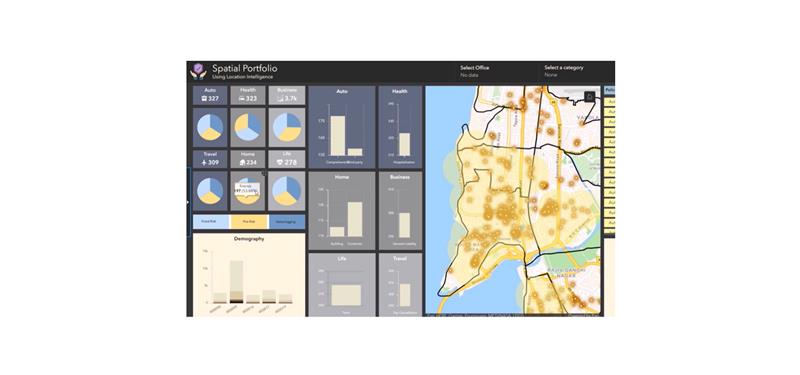
Task: Click the Life bar chart title
Action: (342, 259)
